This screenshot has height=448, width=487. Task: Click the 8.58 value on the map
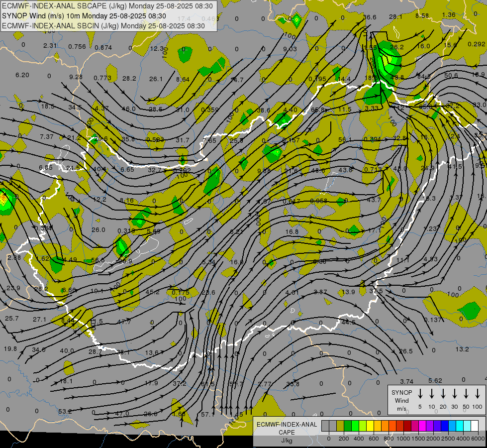pos(422,15)
